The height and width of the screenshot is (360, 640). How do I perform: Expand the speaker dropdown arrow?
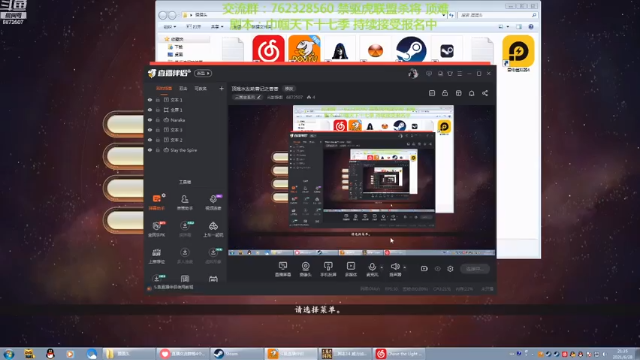(x=404, y=268)
